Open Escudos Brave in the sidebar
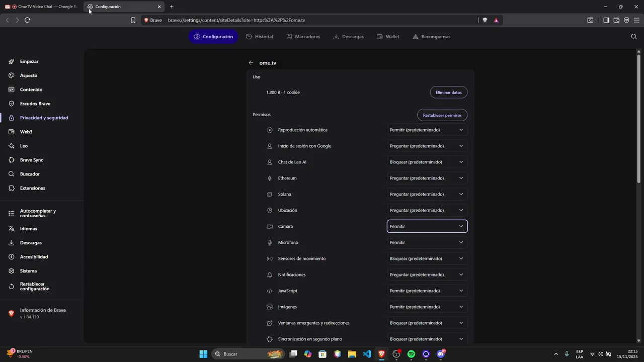The height and width of the screenshot is (362, 644). [35, 104]
